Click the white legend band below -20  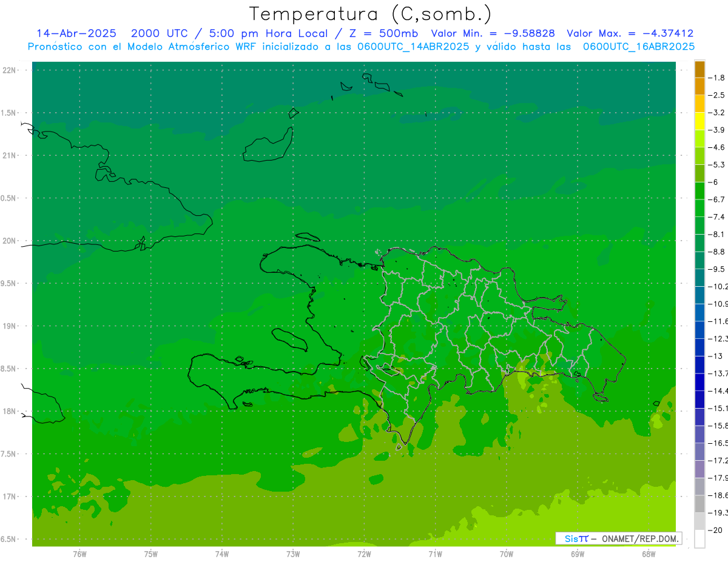699,539
